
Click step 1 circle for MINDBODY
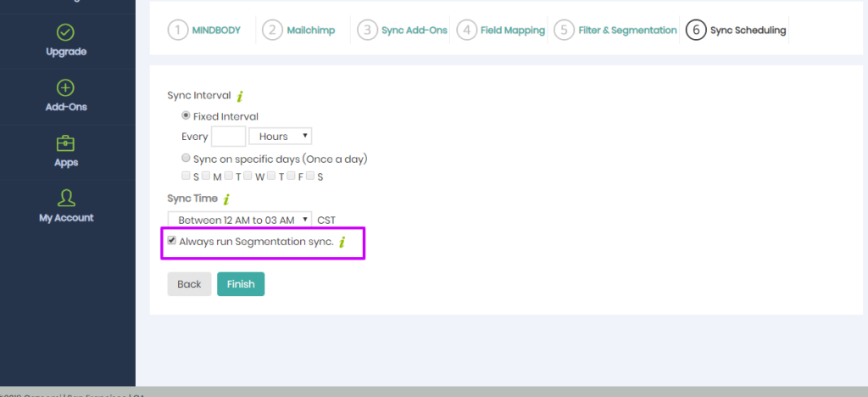(178, 30)
